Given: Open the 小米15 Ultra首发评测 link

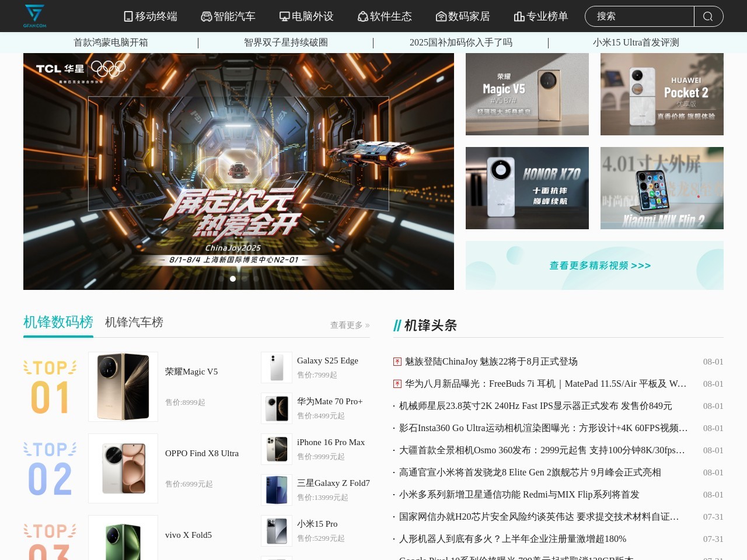Looking at the screenshot, I should [x=636, y=43].
